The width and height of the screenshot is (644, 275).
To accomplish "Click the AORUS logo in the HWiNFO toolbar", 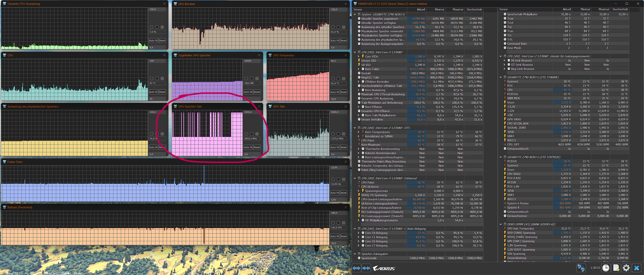I will [x=384, y=269].
